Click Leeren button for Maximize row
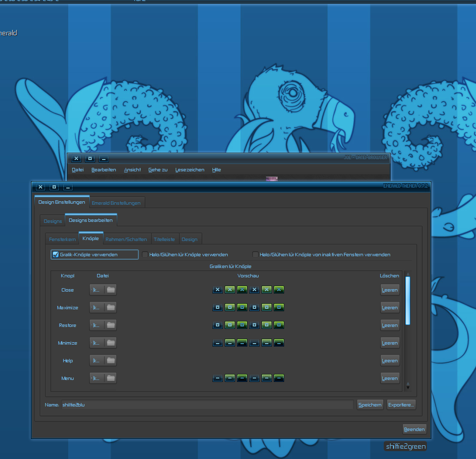 (x=390, y=307)
